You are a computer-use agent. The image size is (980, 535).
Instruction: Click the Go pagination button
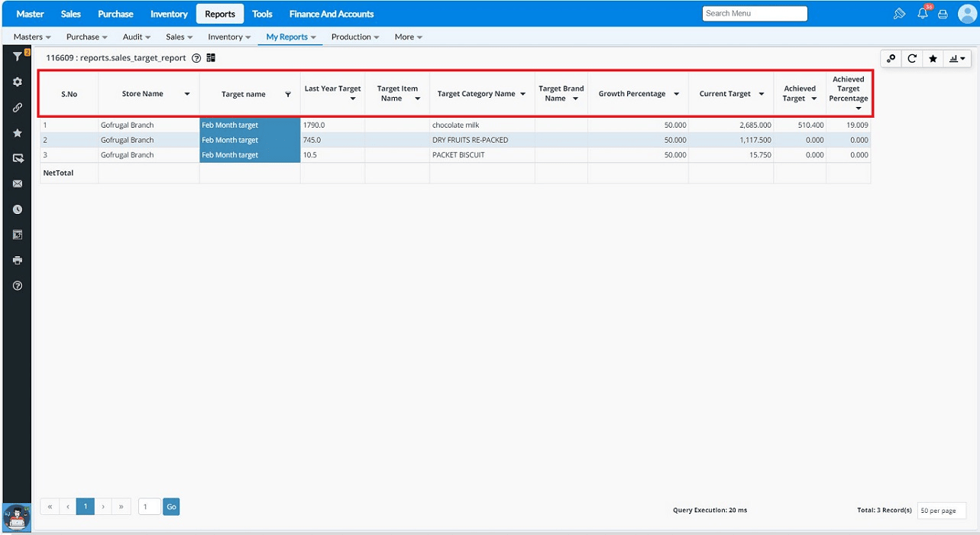[171, 507]
